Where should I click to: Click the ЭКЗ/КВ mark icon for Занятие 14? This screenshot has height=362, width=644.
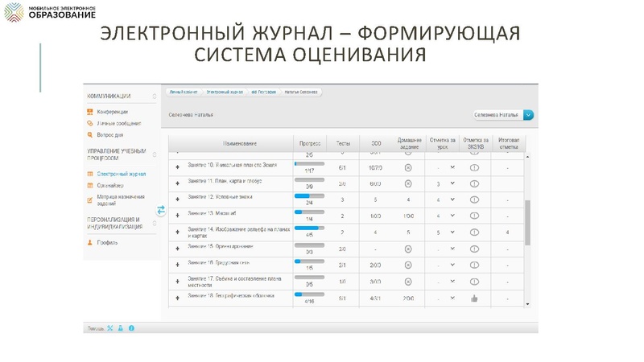click(474, 232)
